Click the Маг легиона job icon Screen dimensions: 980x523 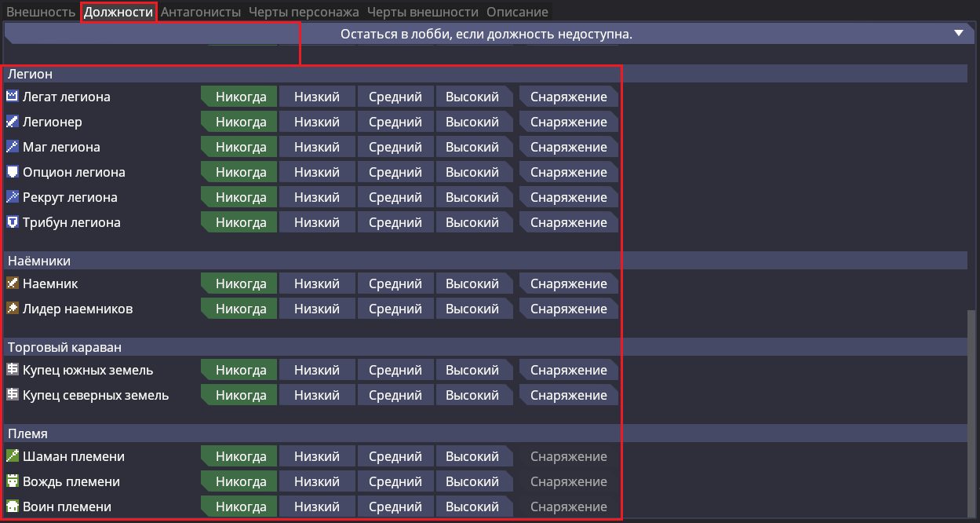click(13, 147)
